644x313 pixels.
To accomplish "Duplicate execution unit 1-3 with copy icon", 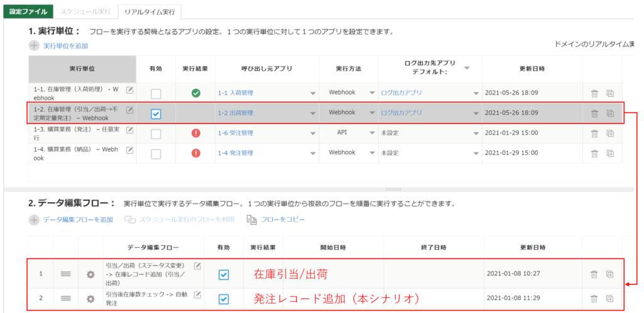I will tap(610, 134).
